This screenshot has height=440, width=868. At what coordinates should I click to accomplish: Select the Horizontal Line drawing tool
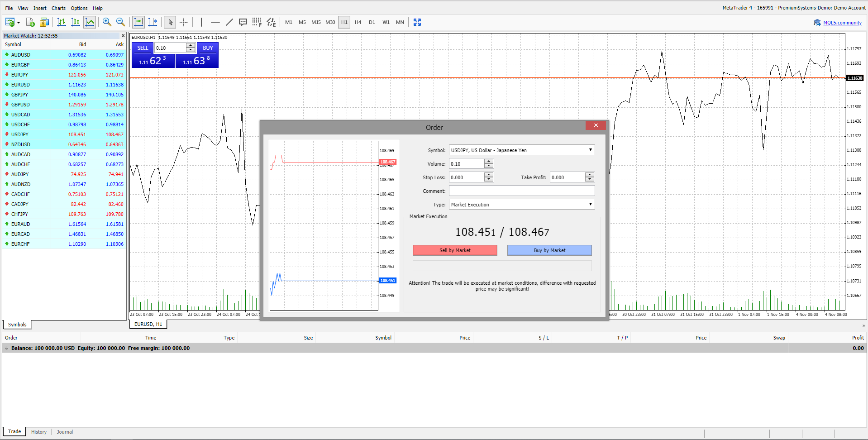pos(215,22)
